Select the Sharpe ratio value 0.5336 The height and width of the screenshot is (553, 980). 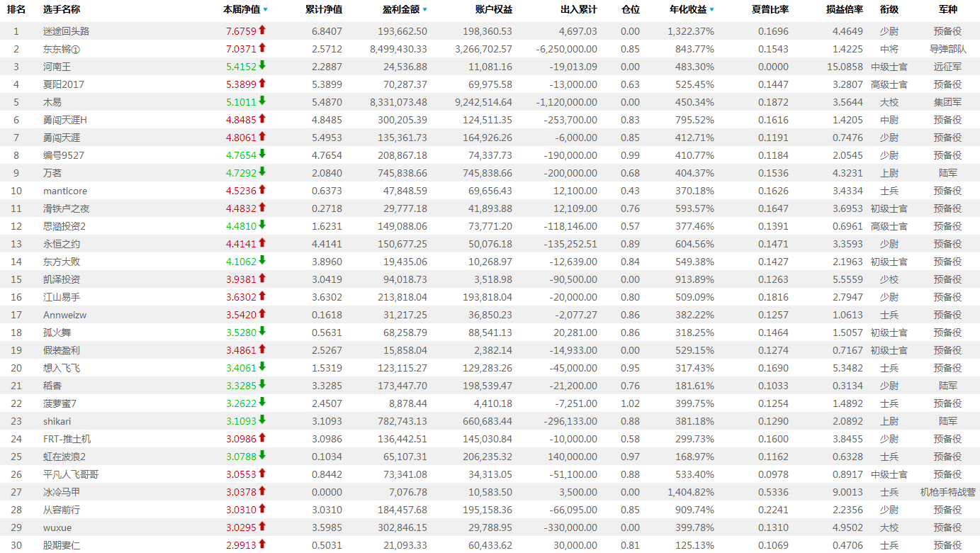(773, 492)
